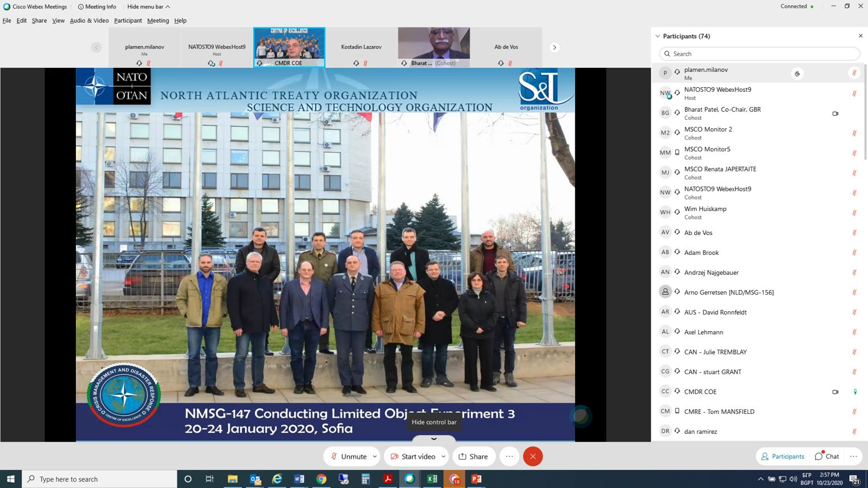Collapse the Participants (74) section
868x488 pixels.
point(658,36)
